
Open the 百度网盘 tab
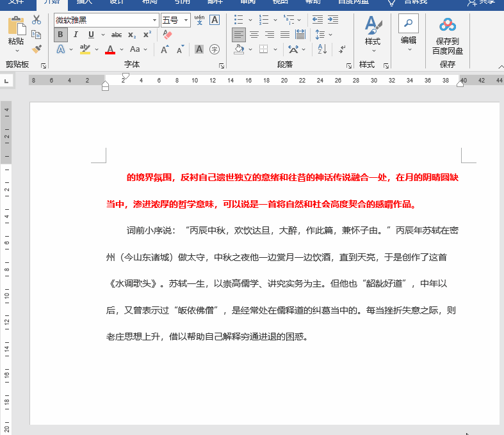point(354,3)
